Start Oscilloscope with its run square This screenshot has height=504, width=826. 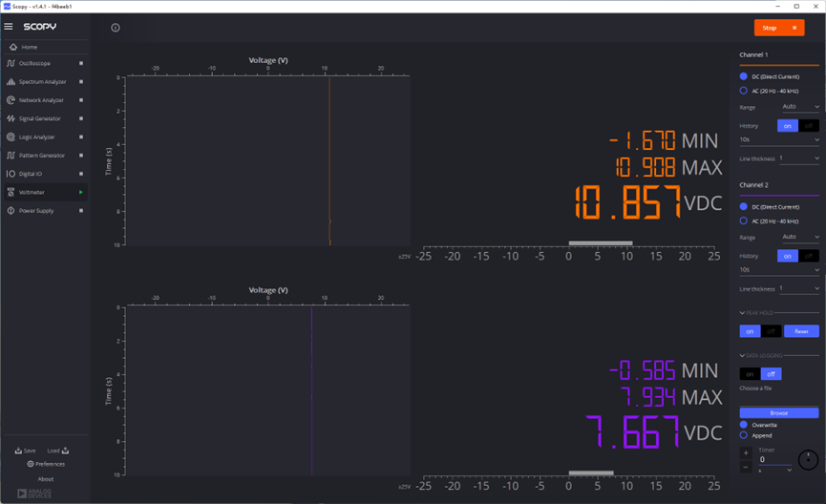coord(81,63)
